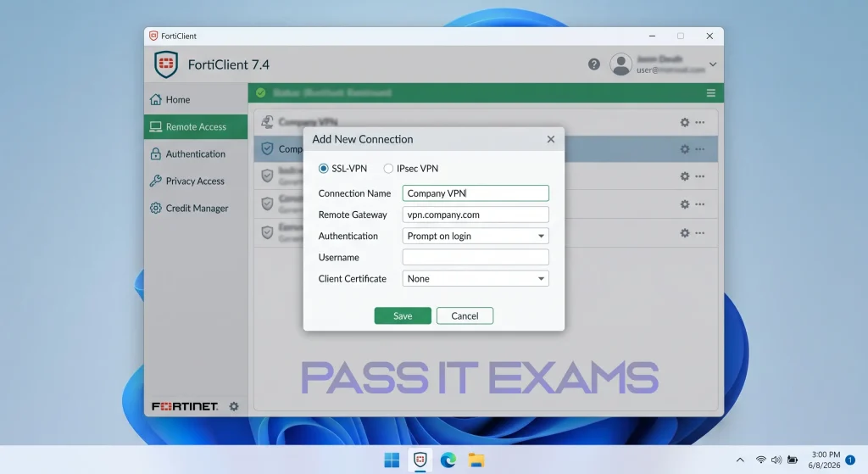Open the Windows Start menu

coord(392,460)
